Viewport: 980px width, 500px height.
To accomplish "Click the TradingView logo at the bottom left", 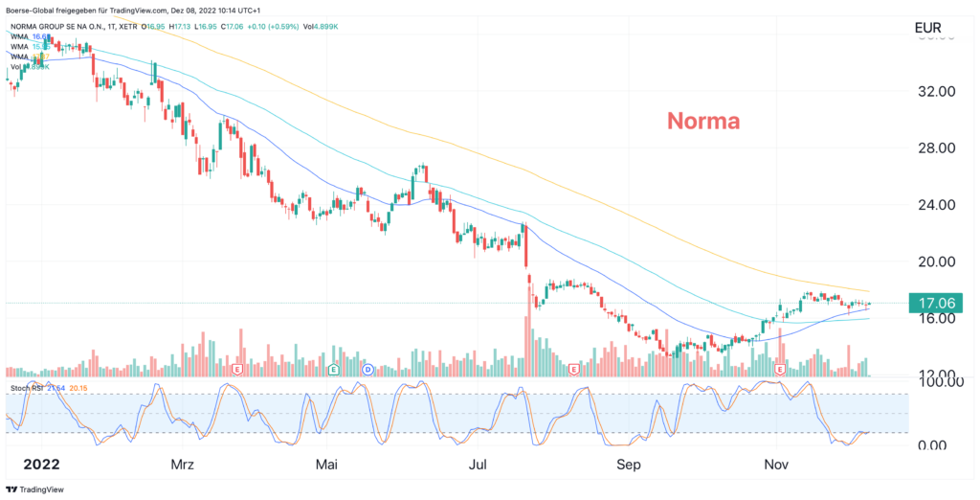I will coord(35,489).
